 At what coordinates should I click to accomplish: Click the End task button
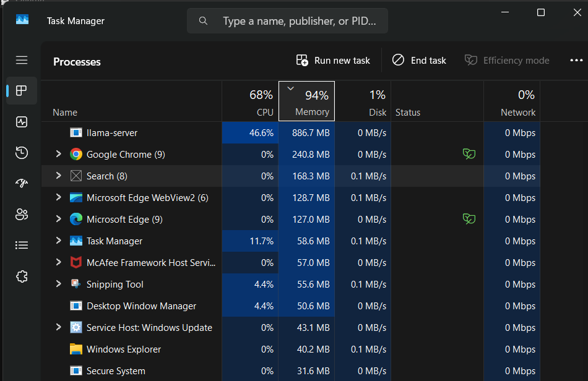419,61
